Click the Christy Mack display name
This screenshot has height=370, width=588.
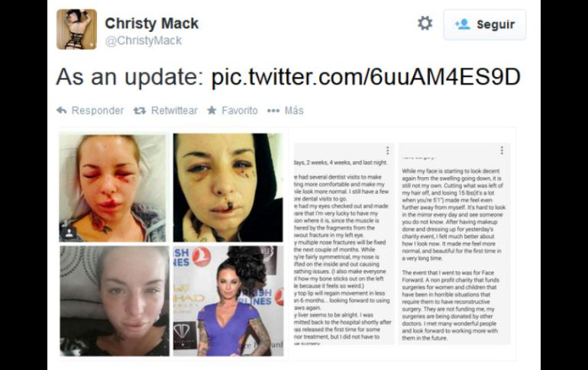coord(151,23)
